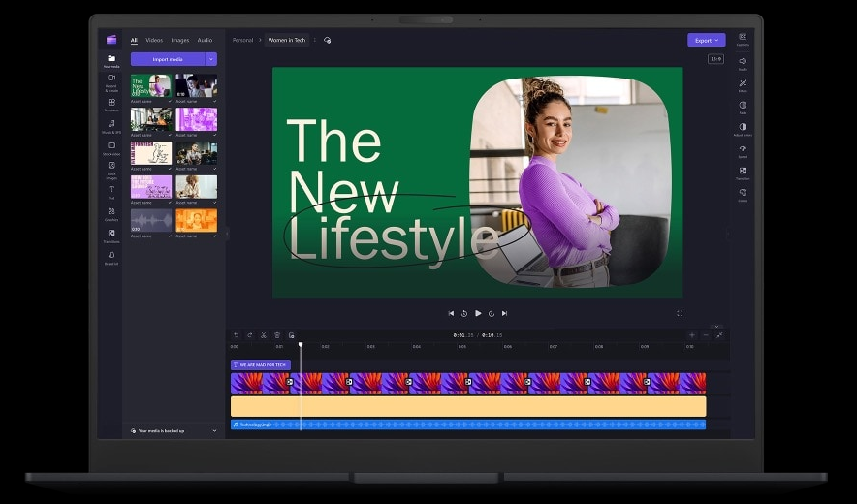The width and height of the screenshot is (857, 504).
Task: Open the Templates sidebar icon
Action: coord(111,104)
